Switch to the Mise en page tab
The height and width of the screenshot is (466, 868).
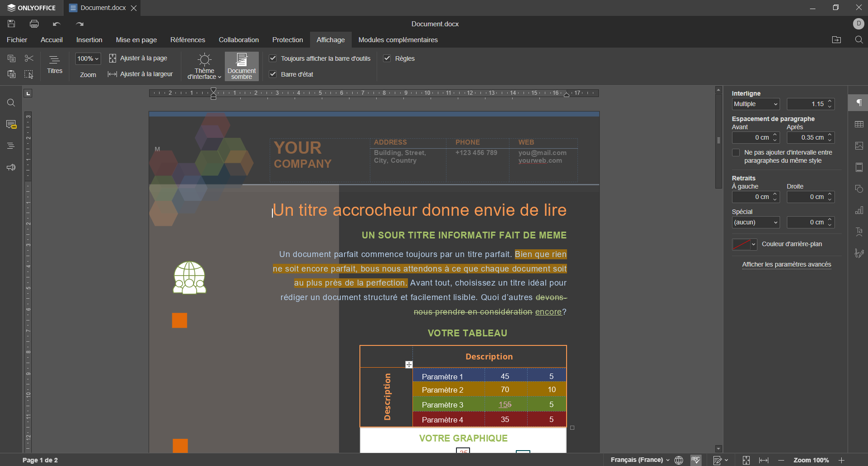coord(136,40)
